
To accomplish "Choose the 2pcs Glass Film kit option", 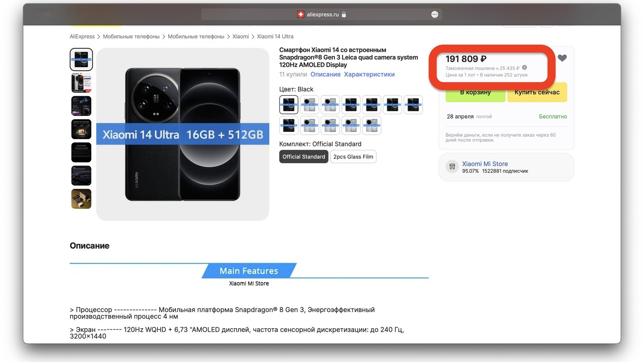I will tap(353, 156).
